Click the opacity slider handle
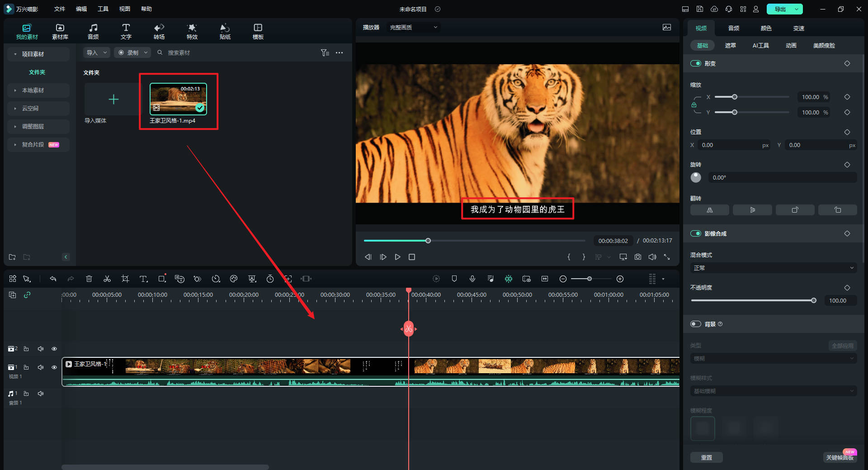The image size is (868, 470). point(814,300)
